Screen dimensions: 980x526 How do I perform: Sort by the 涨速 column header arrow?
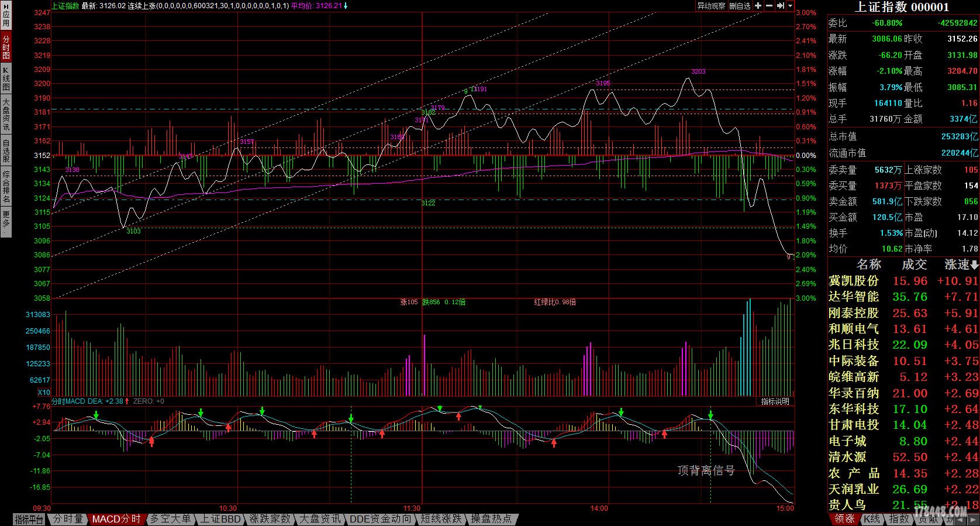[975, 265]
